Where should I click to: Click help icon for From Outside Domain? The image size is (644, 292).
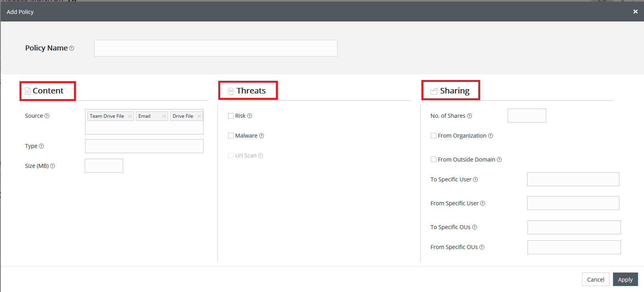(x=499, y=160)
